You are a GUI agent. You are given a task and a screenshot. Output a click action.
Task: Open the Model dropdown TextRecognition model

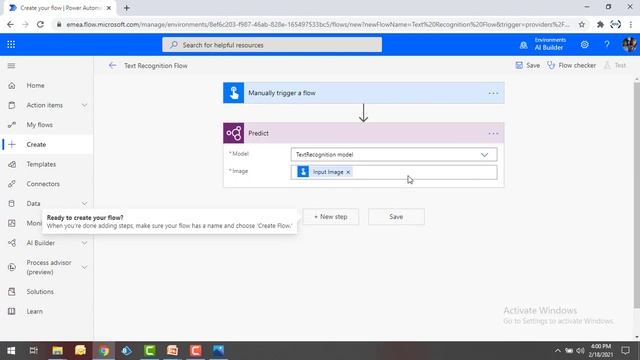tap(394, 155)
